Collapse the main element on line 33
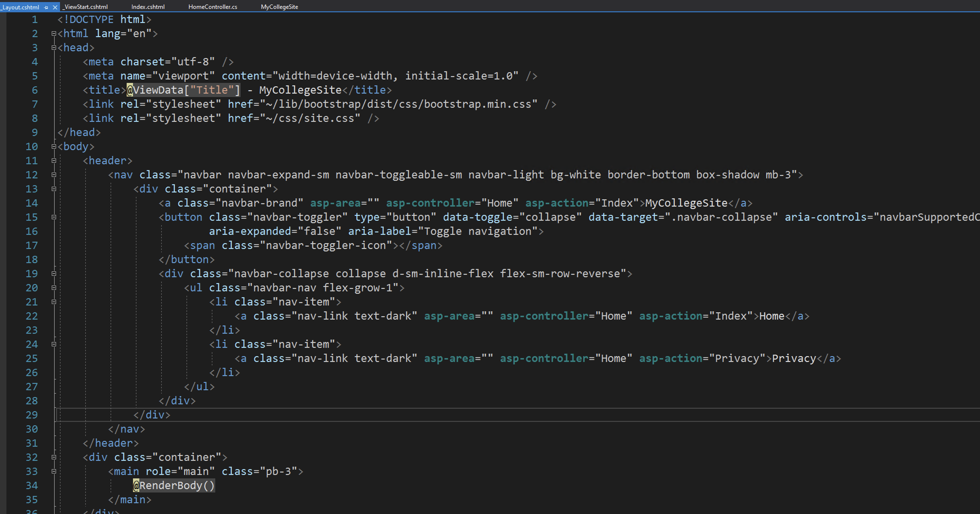Image resolution: width=980 pixels, height=514 pixels. click(x=54, y=471)
